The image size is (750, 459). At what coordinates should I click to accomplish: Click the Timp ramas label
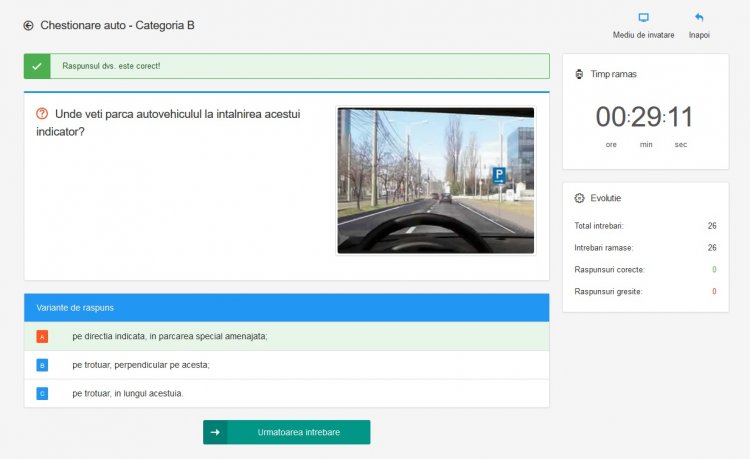tap(613, 74)
